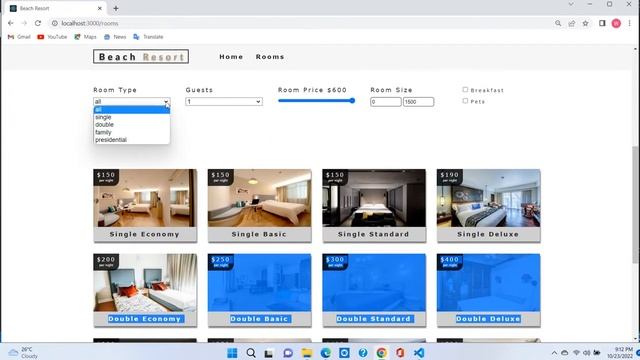Open Double Economy room card

pos(145,290)
